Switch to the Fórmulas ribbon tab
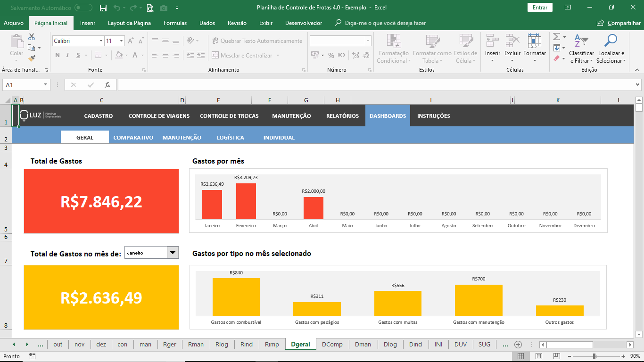 coord(175,23)
